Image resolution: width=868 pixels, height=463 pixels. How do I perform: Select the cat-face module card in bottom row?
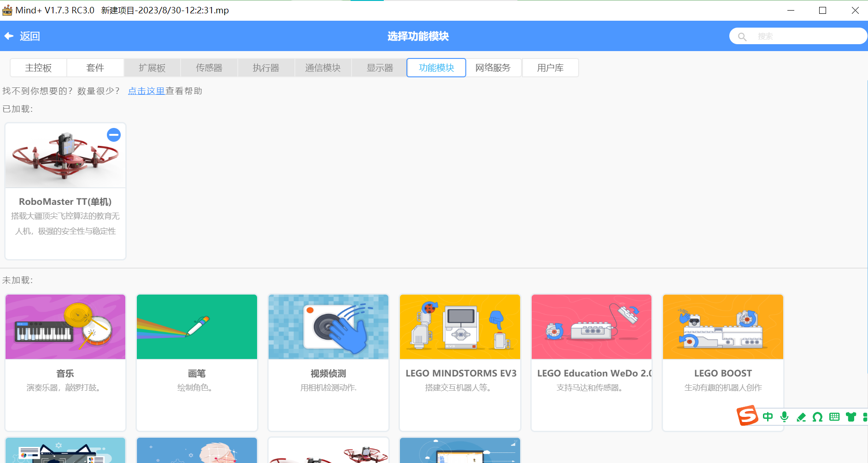pyautogui.click(x=65, y=450)
